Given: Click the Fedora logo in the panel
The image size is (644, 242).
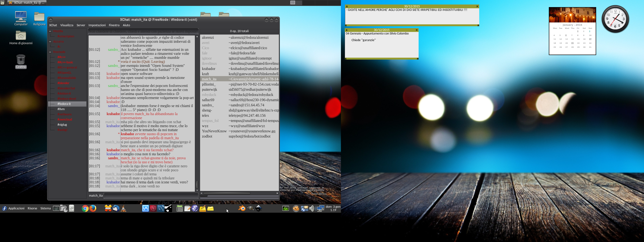Looking at the screenshot, I should click(x=4, y=208).
